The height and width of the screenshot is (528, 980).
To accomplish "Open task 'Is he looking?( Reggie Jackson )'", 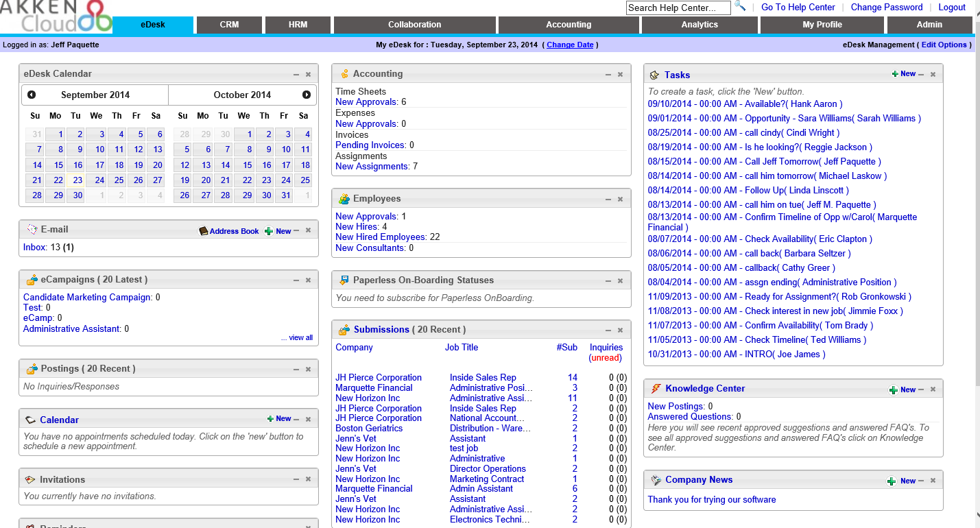I will pos(760,147).
